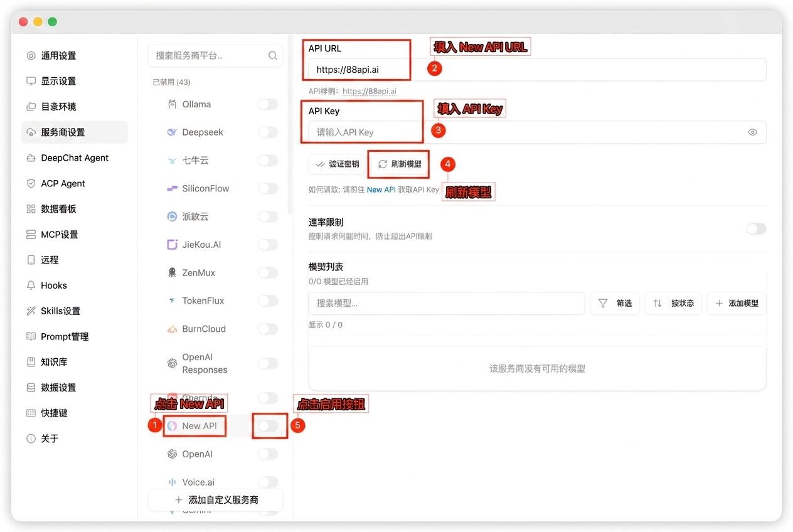Image resolution: width=793 pixels, height=532 pixels.
Task: Enable the TokenFlux toggle
Action: tap(268, 301)
